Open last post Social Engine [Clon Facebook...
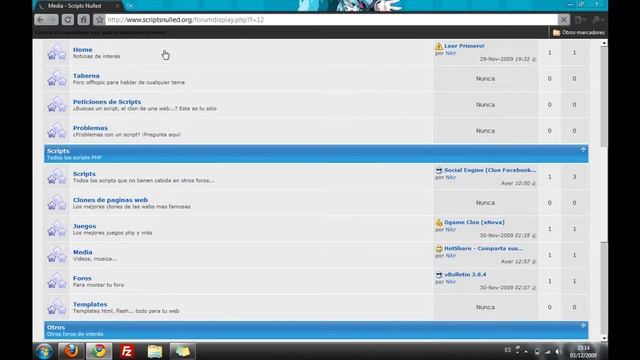This screenshot has width=640, height=360. pos(490,170)
